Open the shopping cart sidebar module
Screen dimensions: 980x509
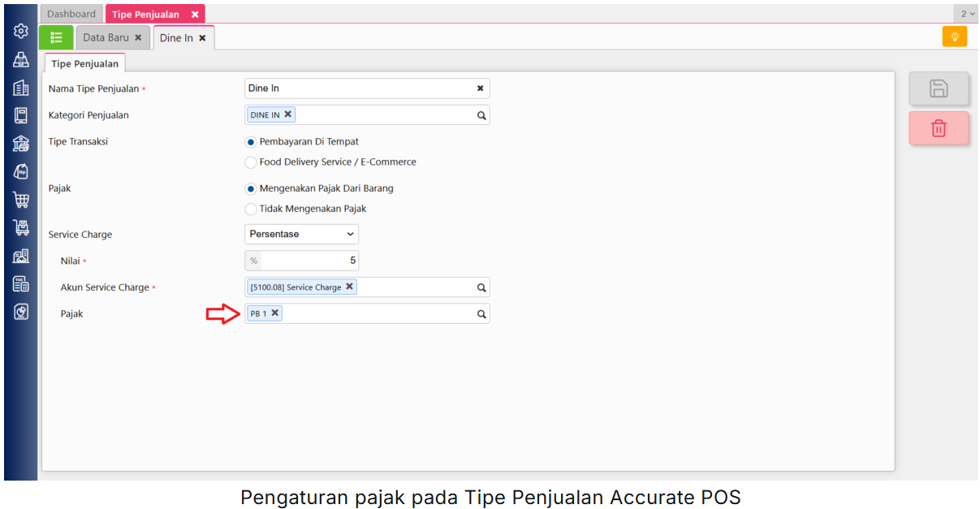[x=21, y=200]
